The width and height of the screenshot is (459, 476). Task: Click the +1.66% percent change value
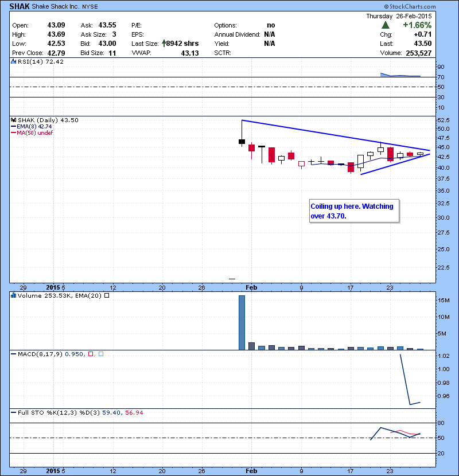(417, 25)
